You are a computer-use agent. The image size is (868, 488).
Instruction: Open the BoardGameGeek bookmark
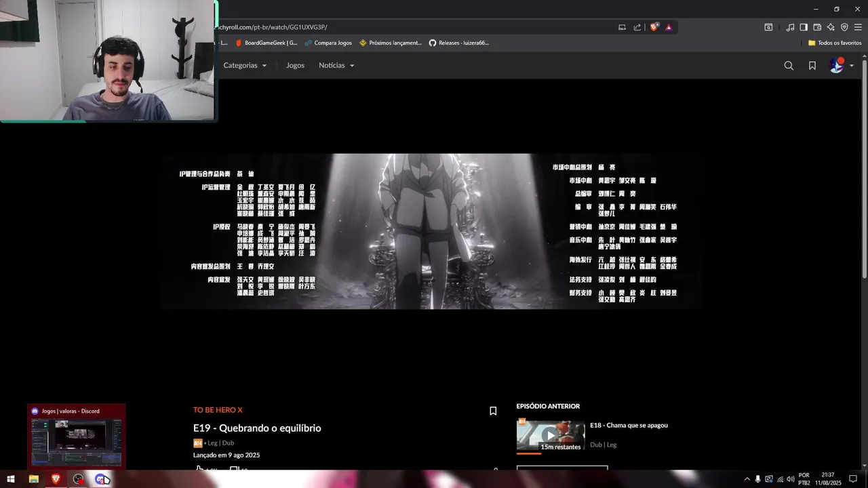pos(266,43)
